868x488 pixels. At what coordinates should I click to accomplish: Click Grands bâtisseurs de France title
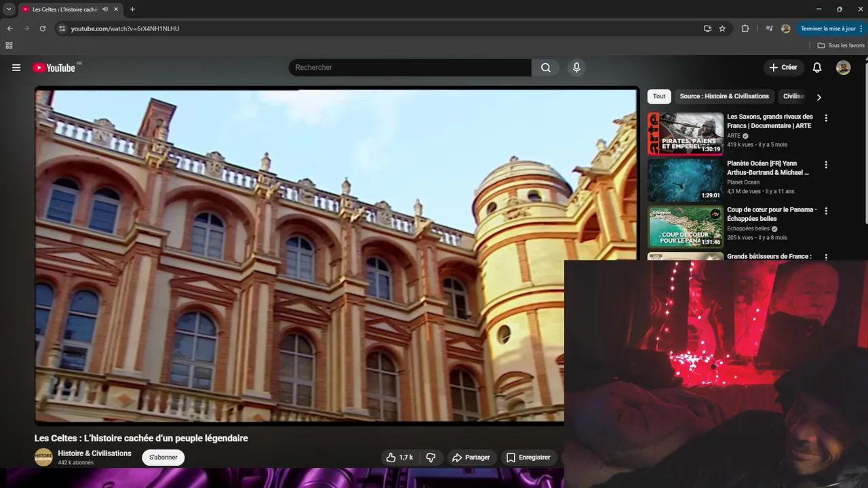click(769, 257)
